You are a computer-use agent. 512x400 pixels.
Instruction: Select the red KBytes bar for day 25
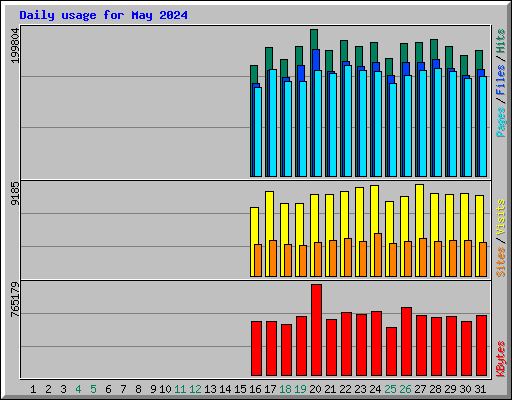coord(391,351)
